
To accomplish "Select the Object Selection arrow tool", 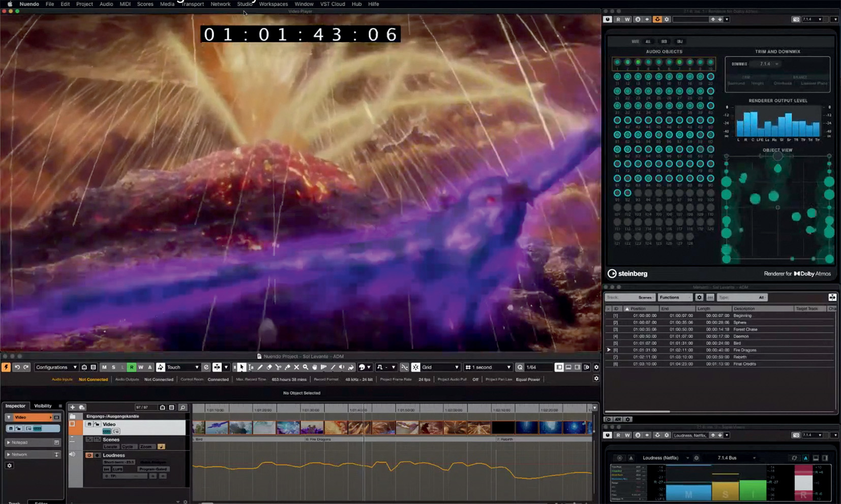I will pyautogui.click(x=242, y=367).
